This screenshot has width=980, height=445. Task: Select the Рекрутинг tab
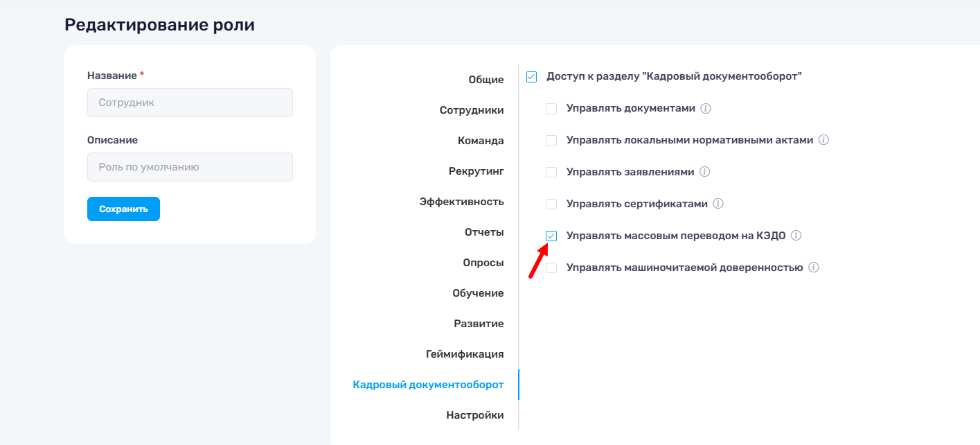(476, 171)
